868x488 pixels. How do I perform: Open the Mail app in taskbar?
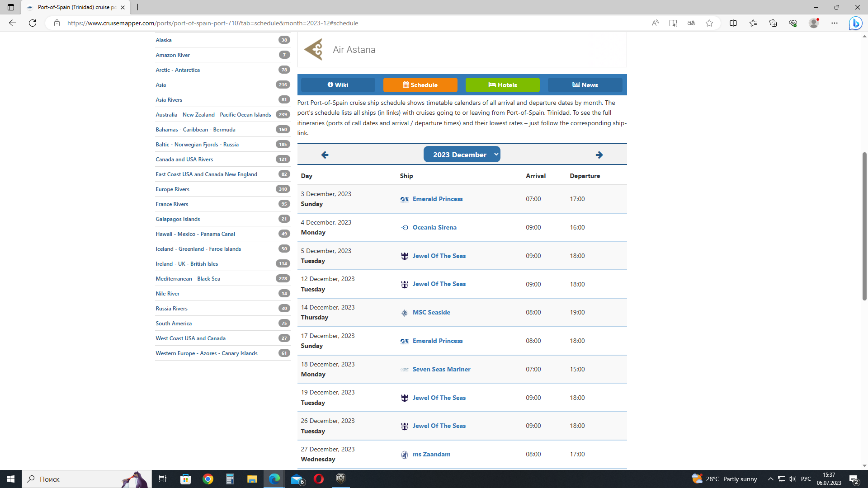(297, 479)
